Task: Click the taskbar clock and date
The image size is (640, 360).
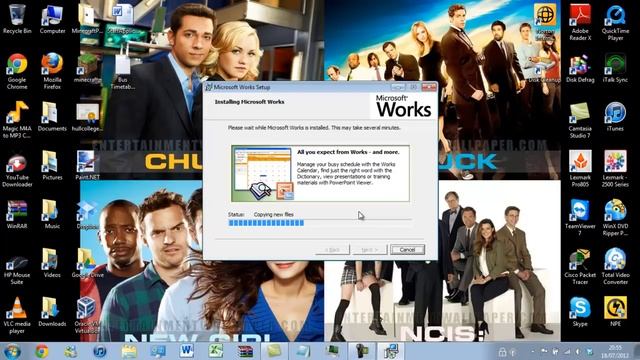Action: [x=616, y=351]
